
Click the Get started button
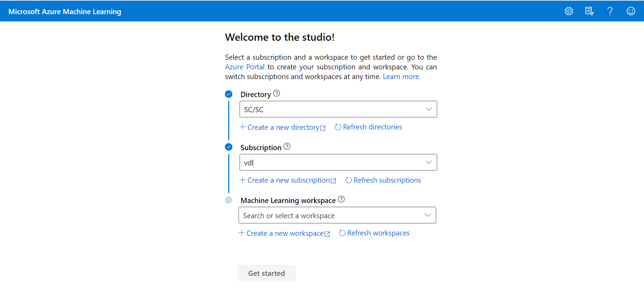266,273
